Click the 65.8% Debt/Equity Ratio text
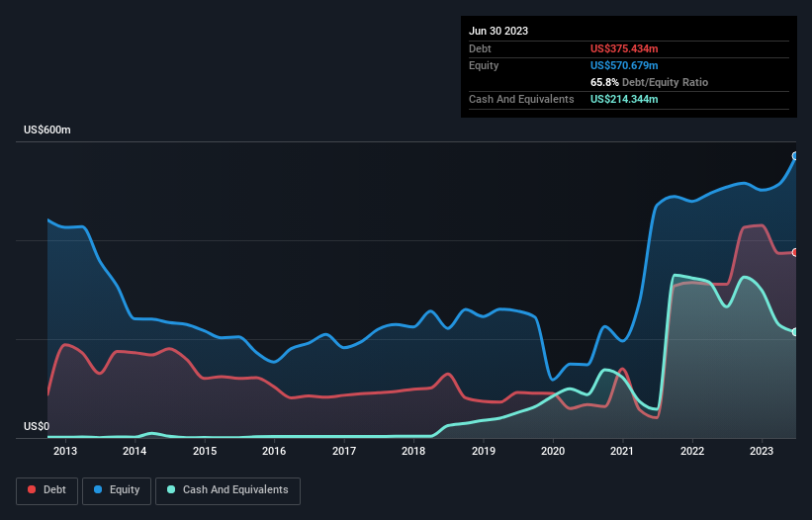 click(x=649, y=82)
